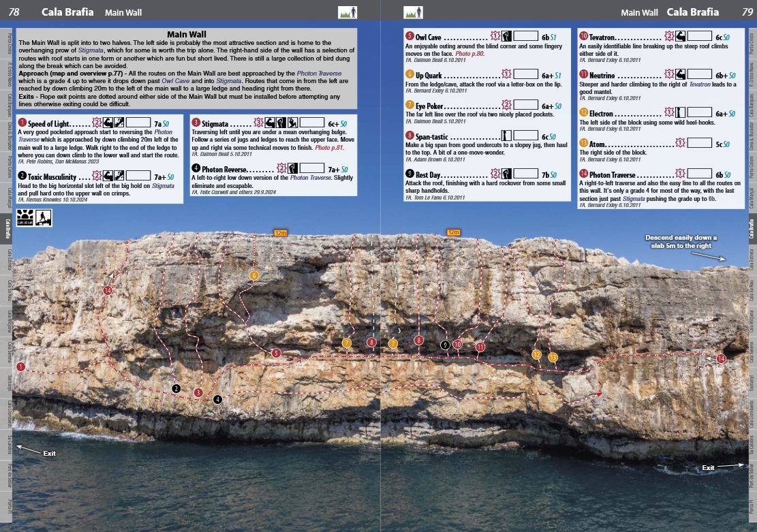Click the red route 1 marker at the cliff's left edge
This screenshot has width=757, height=532.
coord(21,366)
